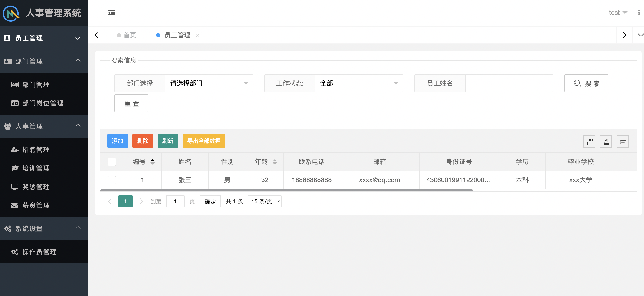The width and height of the screenshot is (644, 296).
Task: Close the 员工管理 tab
Action: click(197, 36)
